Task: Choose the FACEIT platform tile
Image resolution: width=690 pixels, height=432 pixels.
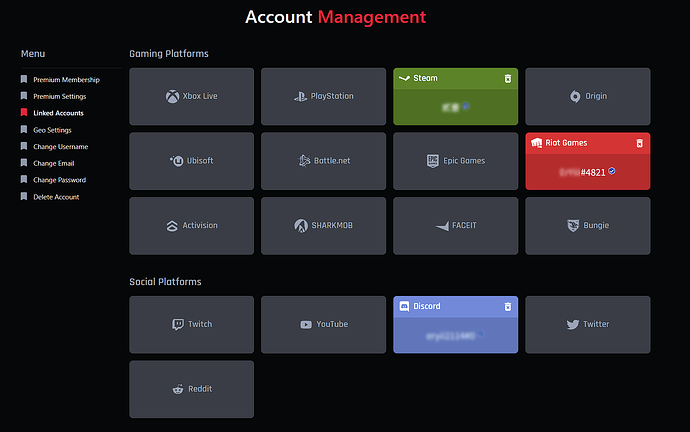Action: (455, 226)
